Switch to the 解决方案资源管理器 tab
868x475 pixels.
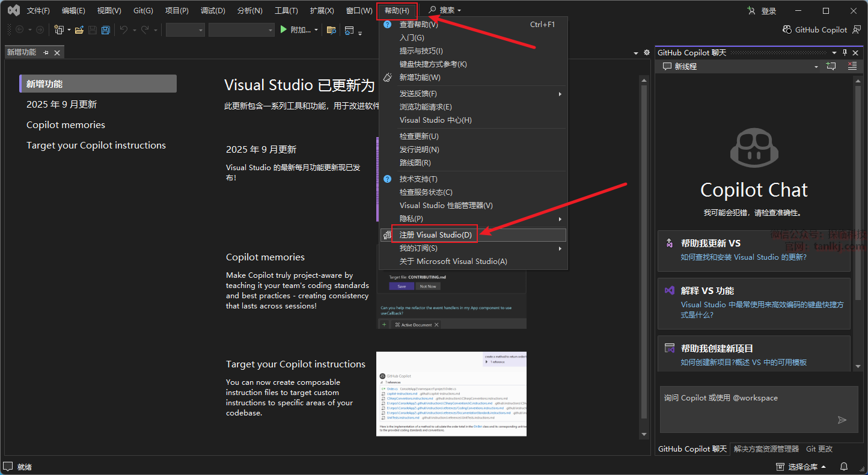(766, 449)
